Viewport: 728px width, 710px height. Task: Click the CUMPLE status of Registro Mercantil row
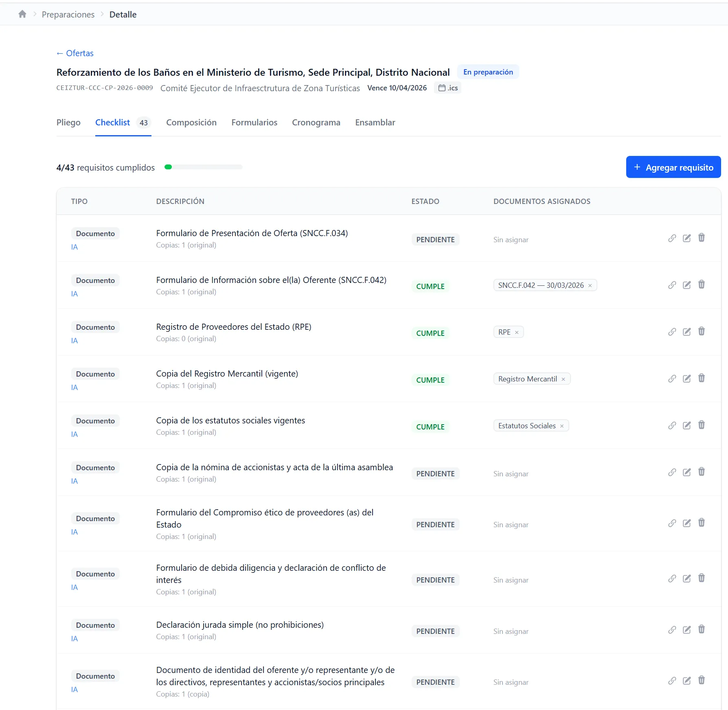(430, 380)
